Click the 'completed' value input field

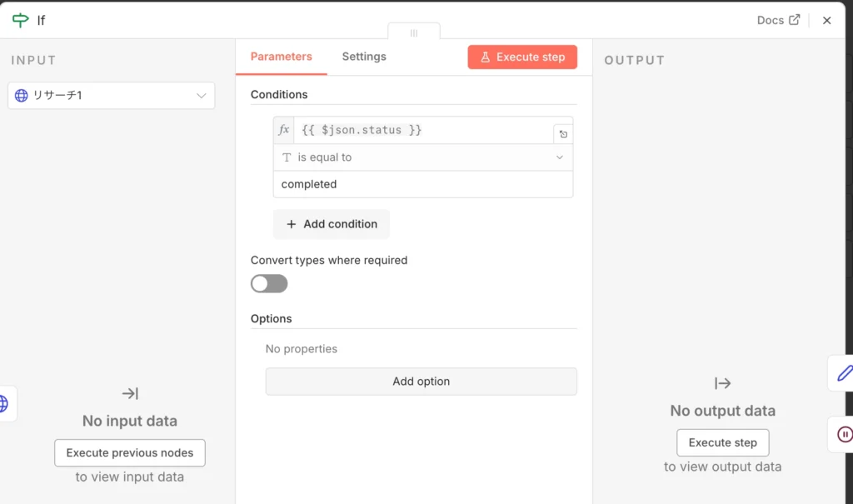(x=423, y=184)
